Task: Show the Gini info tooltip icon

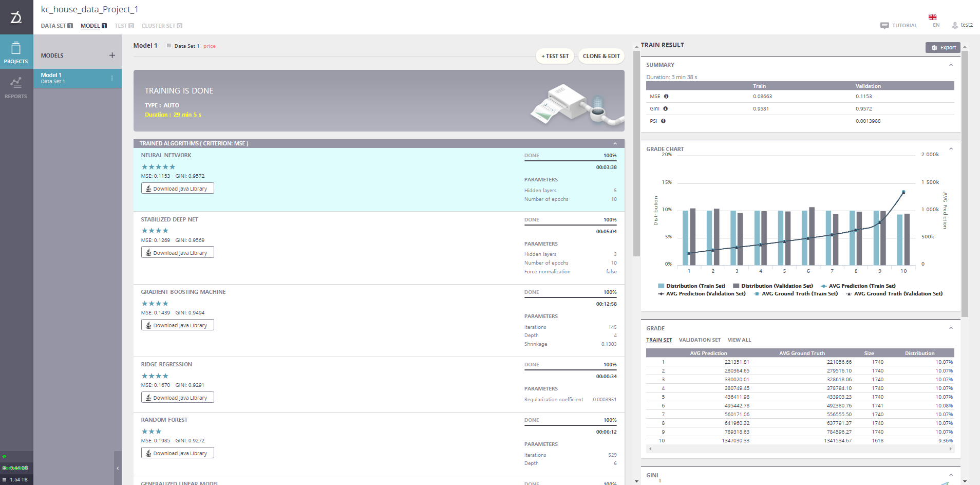Action: 666,108
